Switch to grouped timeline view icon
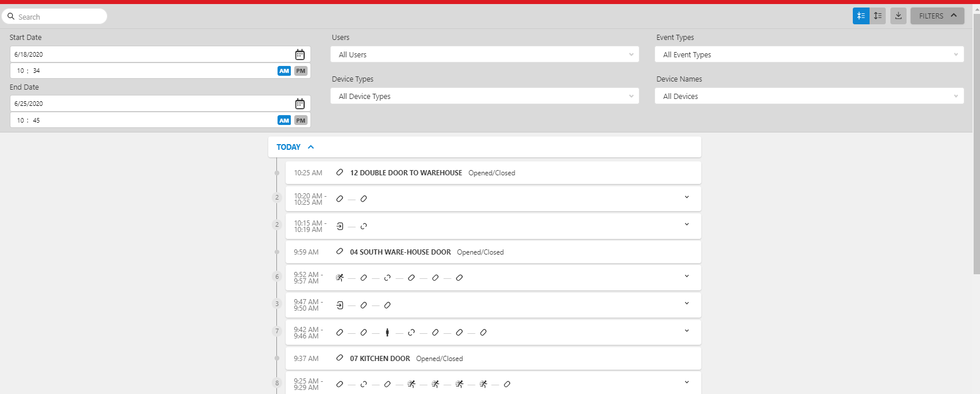The image size is (980, 394). [861, 16]
